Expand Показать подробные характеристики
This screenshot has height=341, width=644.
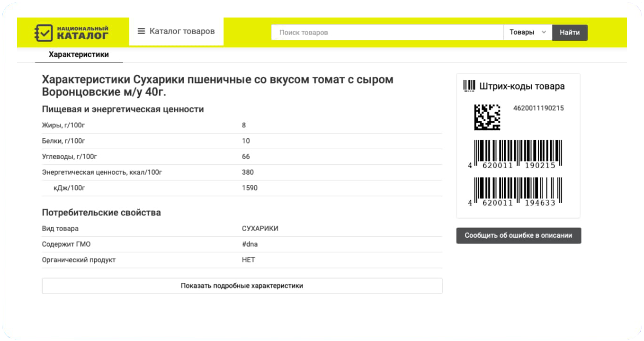click(x=242, y=286)
